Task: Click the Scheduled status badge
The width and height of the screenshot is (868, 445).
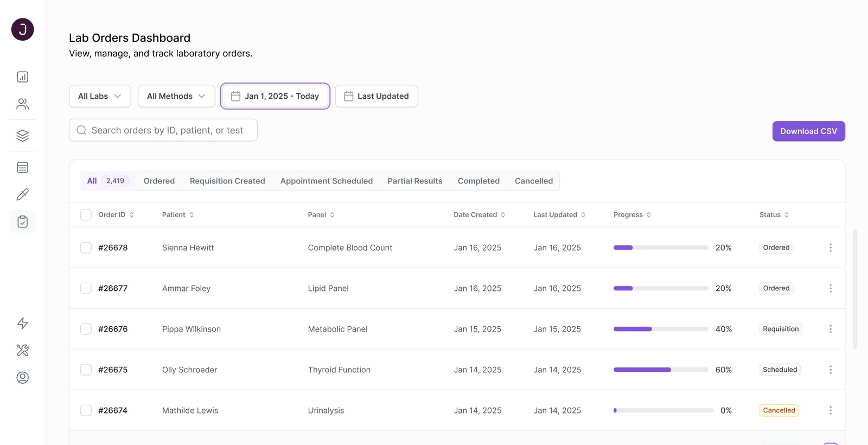Action: coord(780,370)
